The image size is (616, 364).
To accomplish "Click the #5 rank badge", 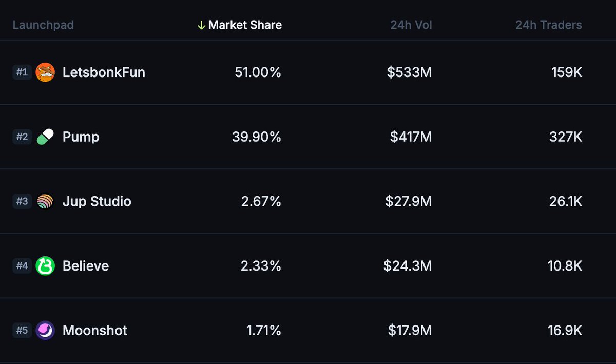I will tap(22, 331).
